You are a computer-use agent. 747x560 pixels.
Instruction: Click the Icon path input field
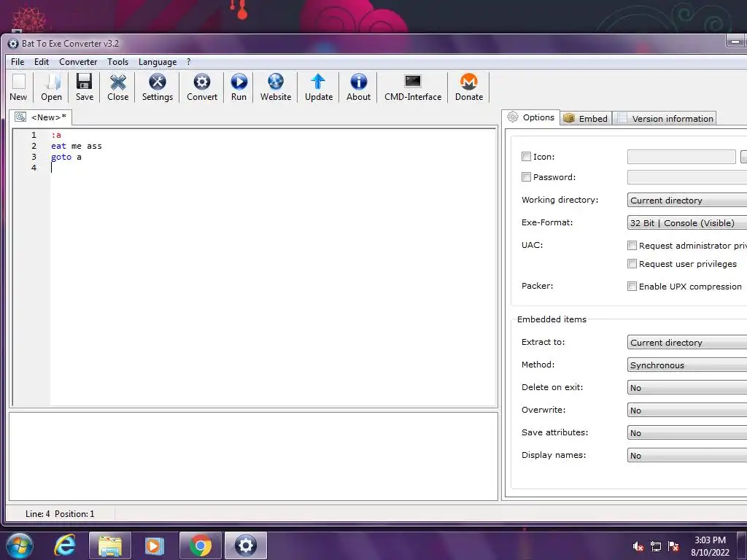[x=681, y=157]
